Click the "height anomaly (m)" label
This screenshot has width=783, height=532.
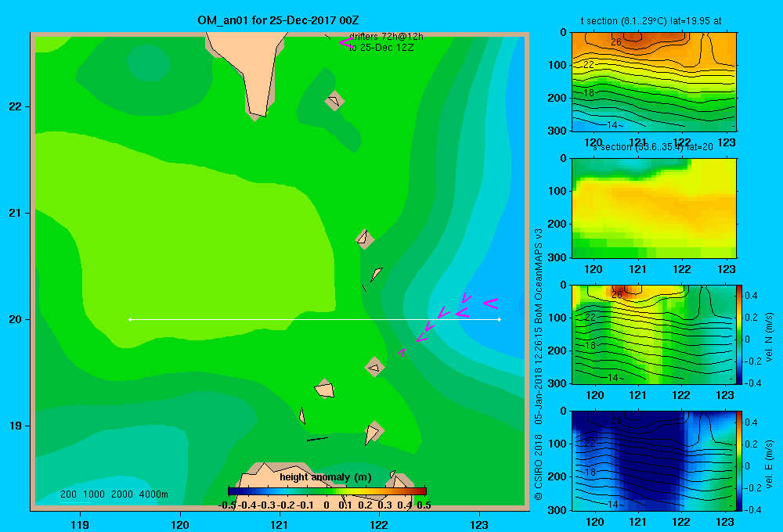click(x=326, y=477)
